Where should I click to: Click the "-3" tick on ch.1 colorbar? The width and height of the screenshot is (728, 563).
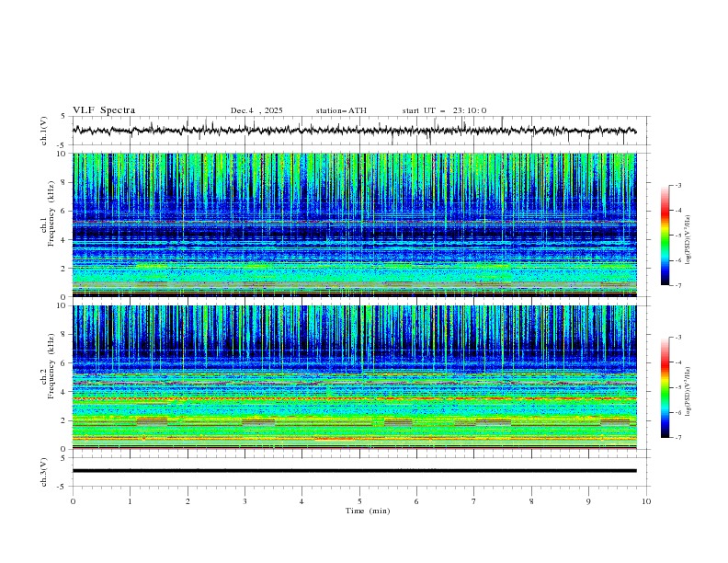(677, 185)
